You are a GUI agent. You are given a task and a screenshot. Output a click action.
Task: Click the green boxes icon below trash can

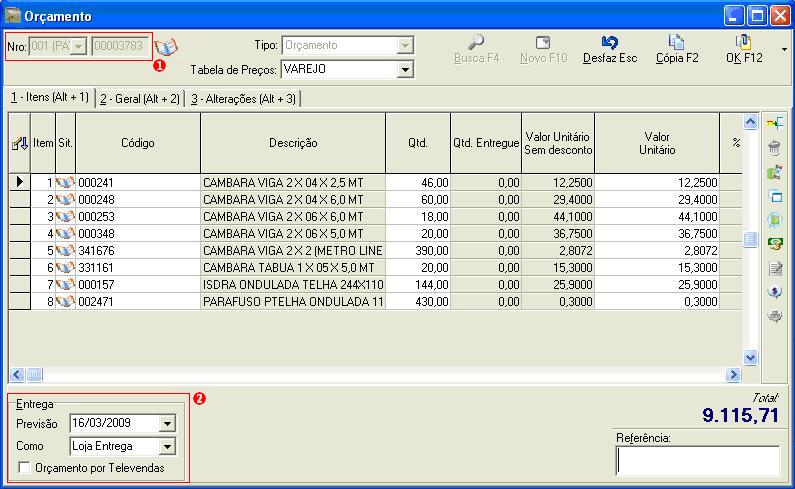pyautogui.click(x=774, y=172)
